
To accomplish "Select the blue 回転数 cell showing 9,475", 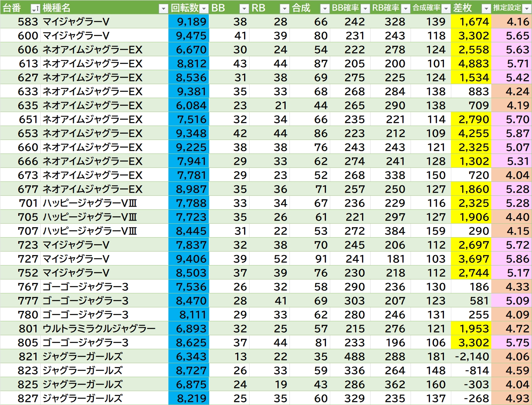I will pyautogui.click(x=189, y=36).
